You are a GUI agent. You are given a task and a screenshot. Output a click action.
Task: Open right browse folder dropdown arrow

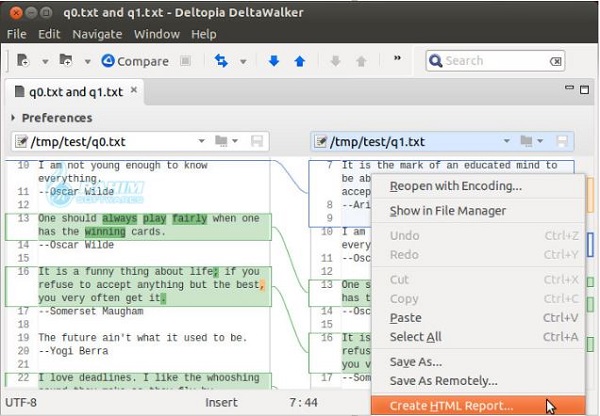540,141
